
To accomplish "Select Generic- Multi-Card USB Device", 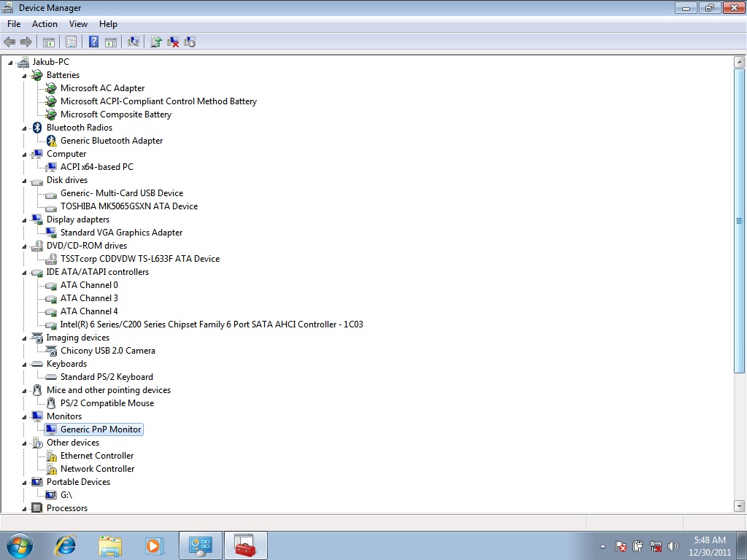I will point(122,192).
